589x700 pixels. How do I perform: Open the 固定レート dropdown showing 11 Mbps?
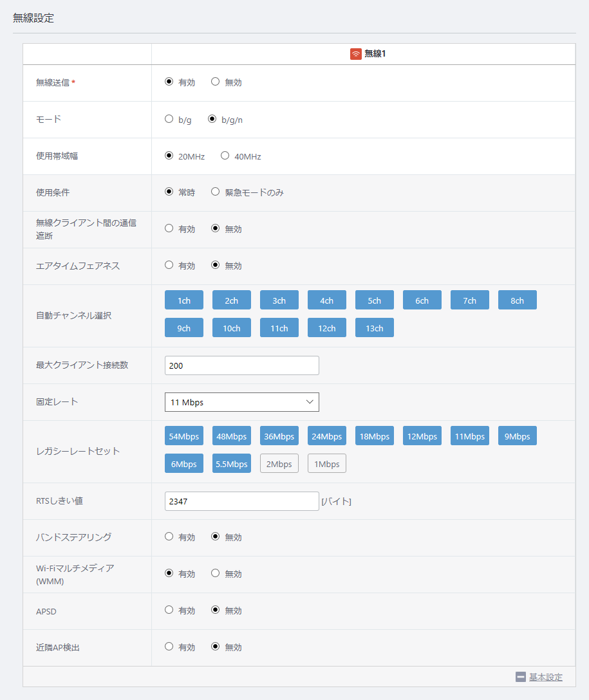(241, 401)
